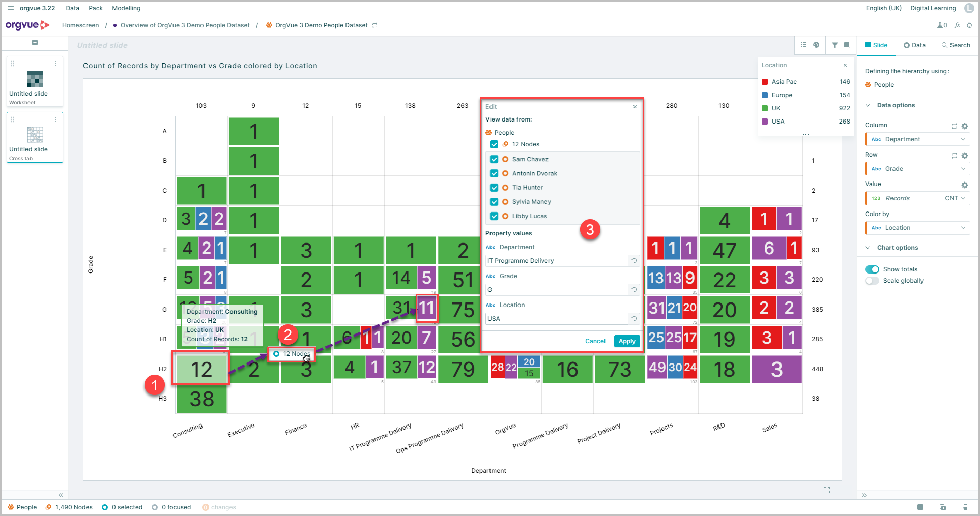This screenshot has height=516, width=980.
Task: Open the color palette icon
Action: pyautogui.click(x=816, y=45)
